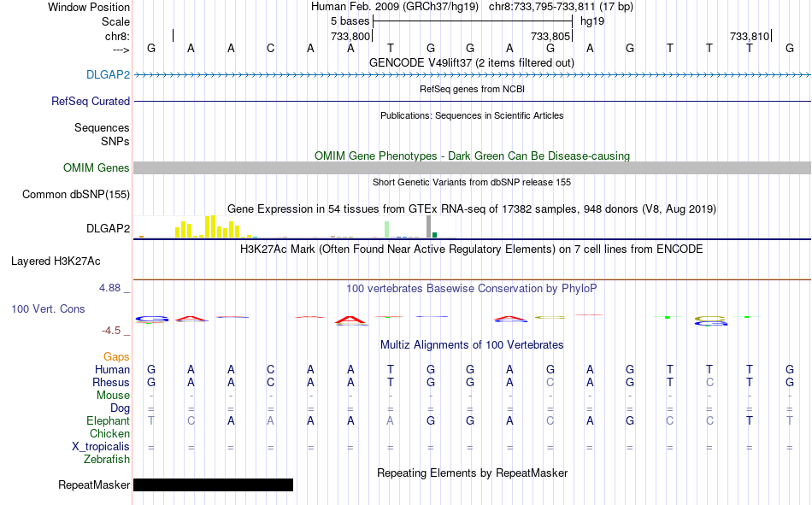The image size is (812, 505).
Task: Select the Chicken alignment row label
Action: pyautogui.click(x=109, y=433)
